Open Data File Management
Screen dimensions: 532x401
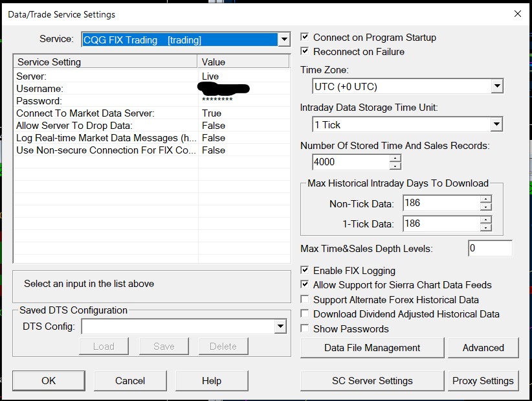372,348
